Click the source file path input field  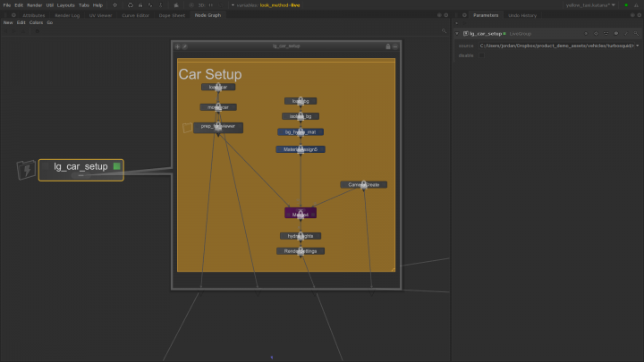coord(555,45)
